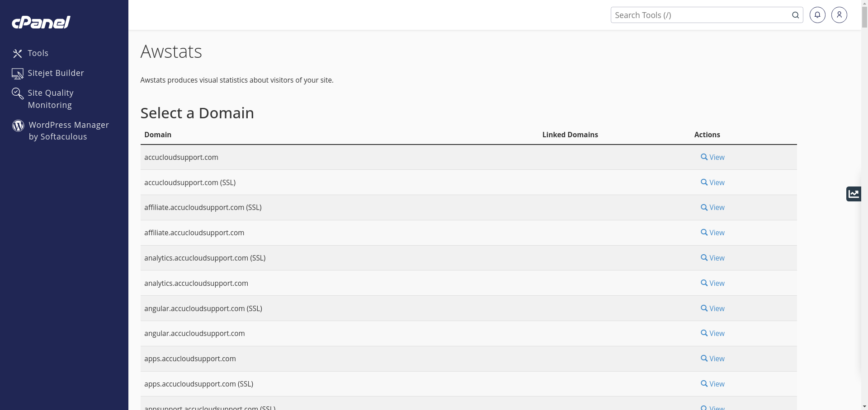Open the notifications bell
Image resolution: width=868 pixels, height=410 pixels.
click(817, 15)
